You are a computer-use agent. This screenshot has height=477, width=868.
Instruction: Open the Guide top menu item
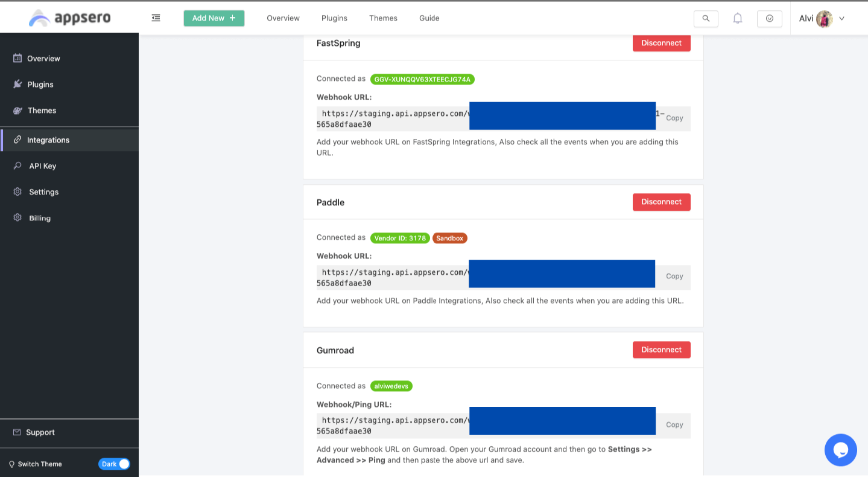[x=429, y=18]
